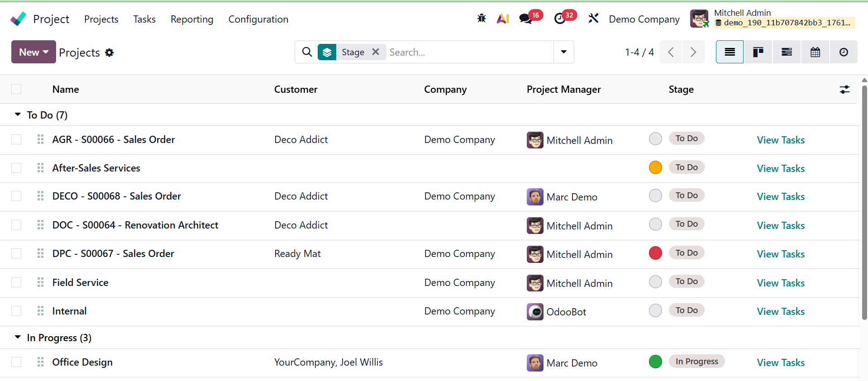868x381 pixels.
Task: Open optional columns adjustment icon
Action: (x=844, y=90)
